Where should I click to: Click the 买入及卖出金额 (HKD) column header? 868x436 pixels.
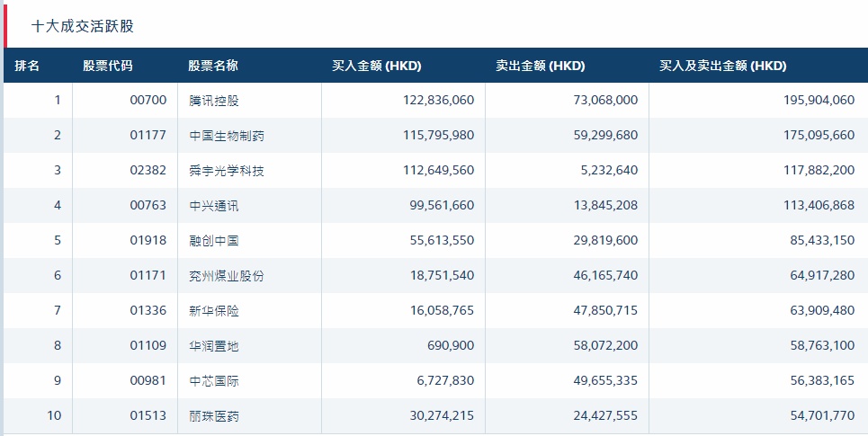[723, 66]
